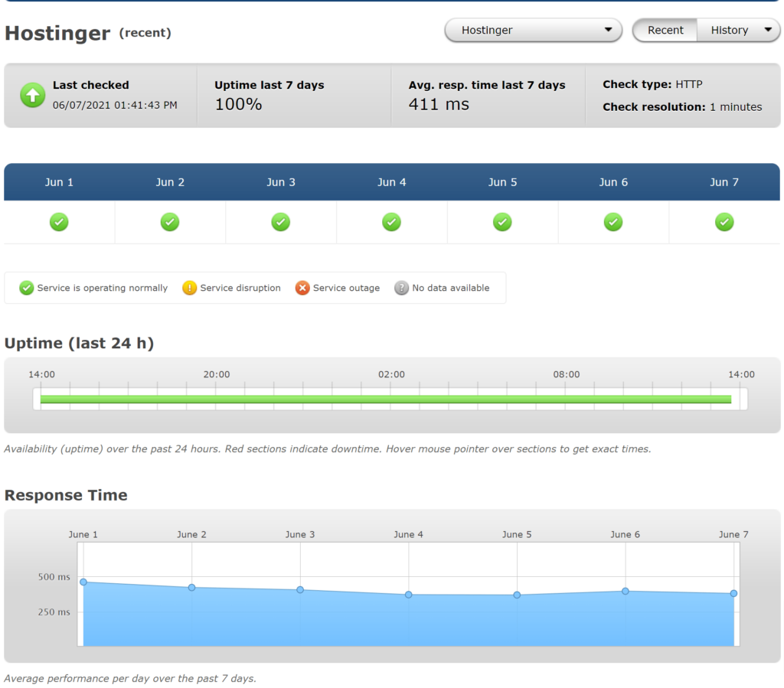Click the Jun 5 green checkmark icon
784x688 pixels.
coord(502,222)
